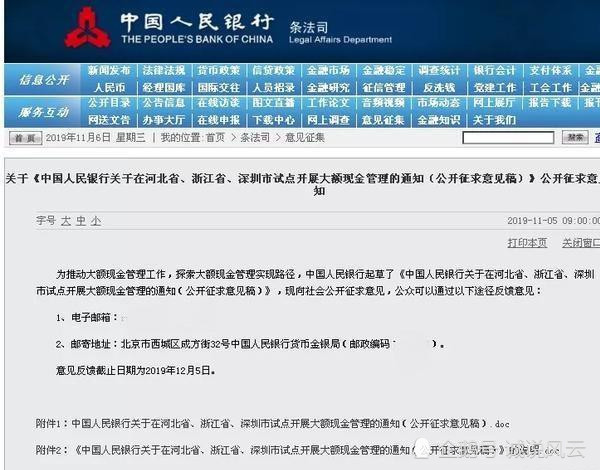
Task: Open 金融知识 section
Action: click(439, 120)
